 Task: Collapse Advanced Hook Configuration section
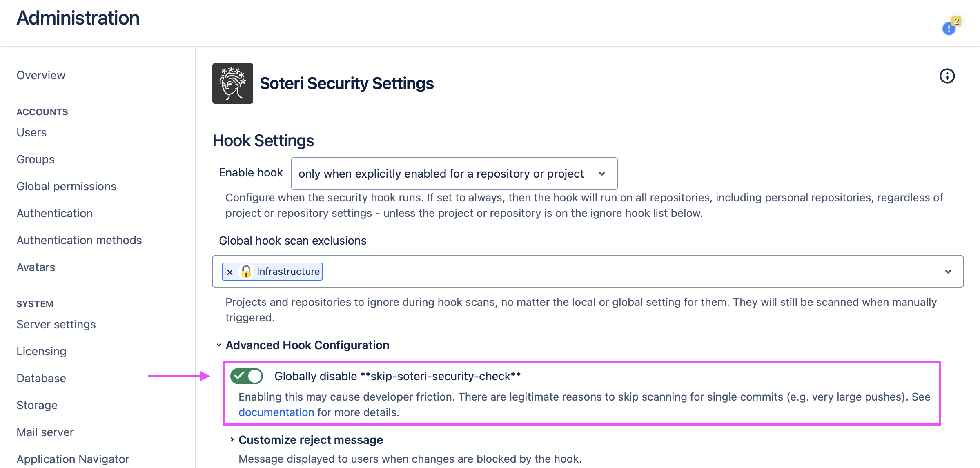pos(219,345)
